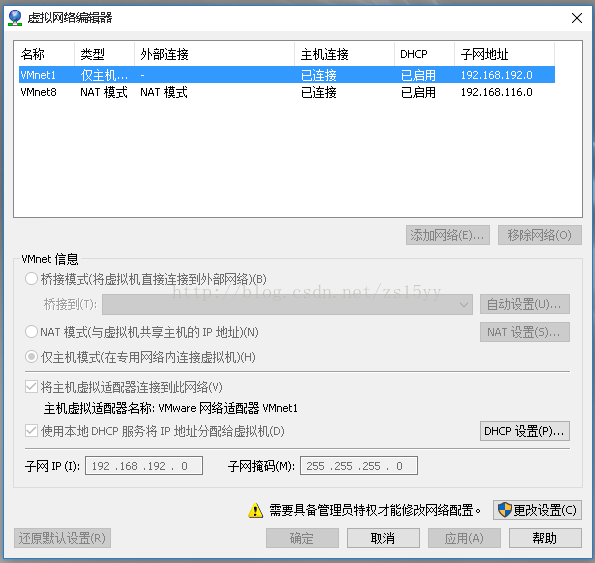Open the 桥接到 dropdown list
This screenshot has height=563, width=595.
[x=287, y=304]
